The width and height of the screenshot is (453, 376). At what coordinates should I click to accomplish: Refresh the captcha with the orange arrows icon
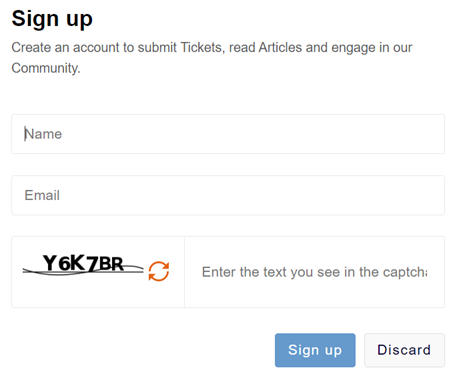point(159,271)
